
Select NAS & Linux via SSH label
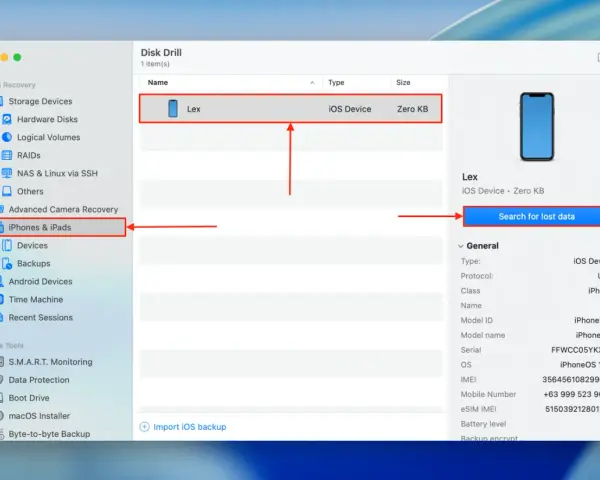click(x=57, y=173)
